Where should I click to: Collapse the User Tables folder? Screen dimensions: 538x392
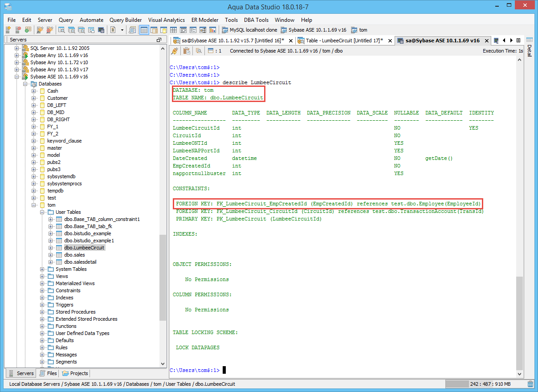point(42,212)
